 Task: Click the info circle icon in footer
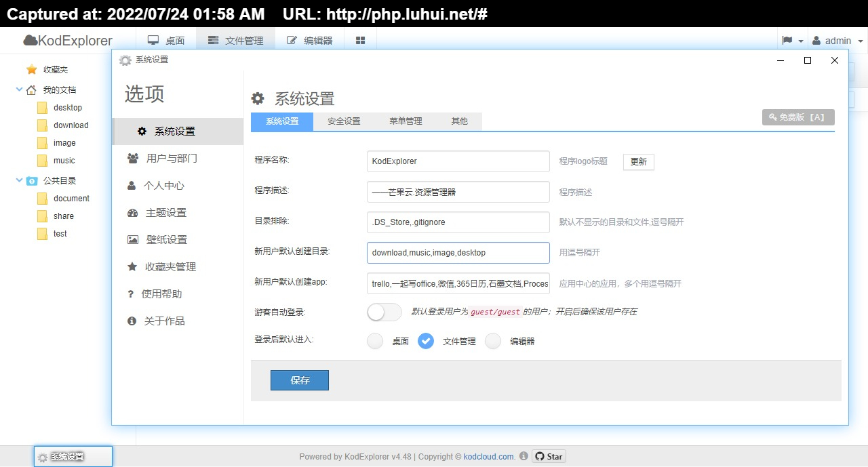click(x=524, y=456)
